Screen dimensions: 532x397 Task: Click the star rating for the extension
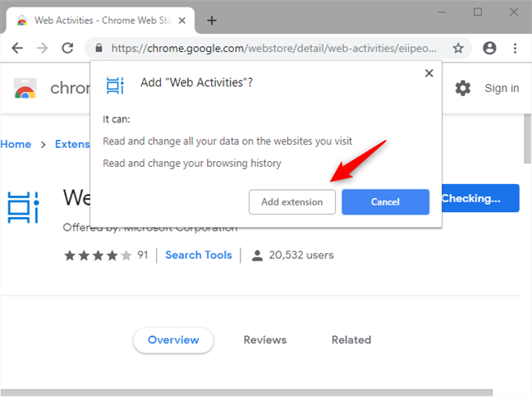(98, 256)
